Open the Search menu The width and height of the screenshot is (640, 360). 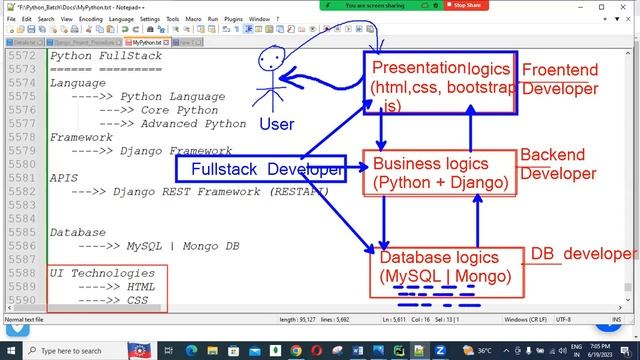coord(46,19)
